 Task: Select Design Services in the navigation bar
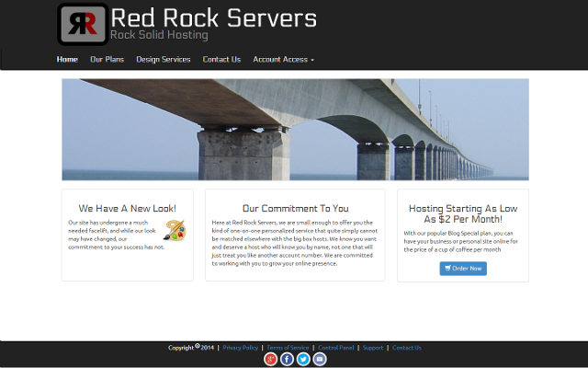[164, 60]
